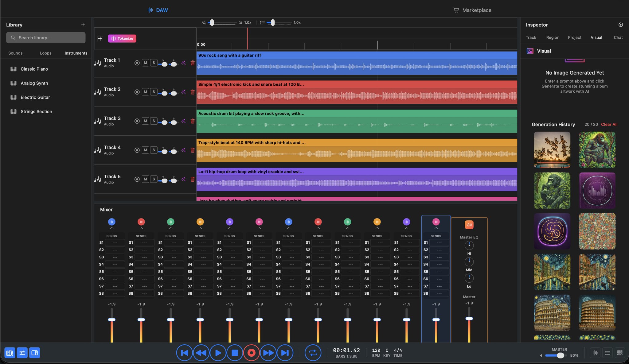Expand the first mixer channel chevron
Viewport: 629px width, 364px height.
111,228
